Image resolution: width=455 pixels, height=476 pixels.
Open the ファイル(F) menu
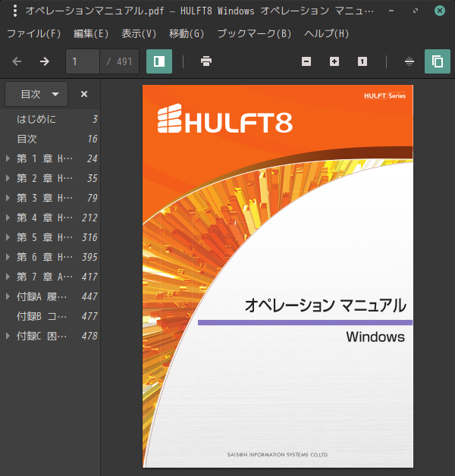[x=33, y=33]
